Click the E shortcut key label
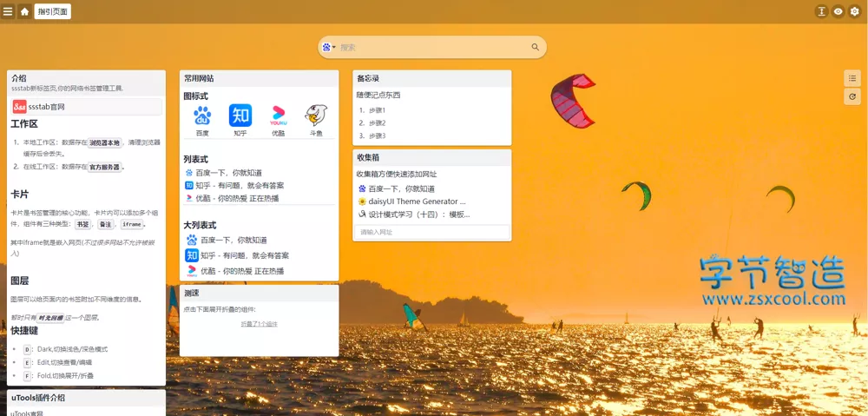This screenshot has height=416, width=868. tap(27, 363)
